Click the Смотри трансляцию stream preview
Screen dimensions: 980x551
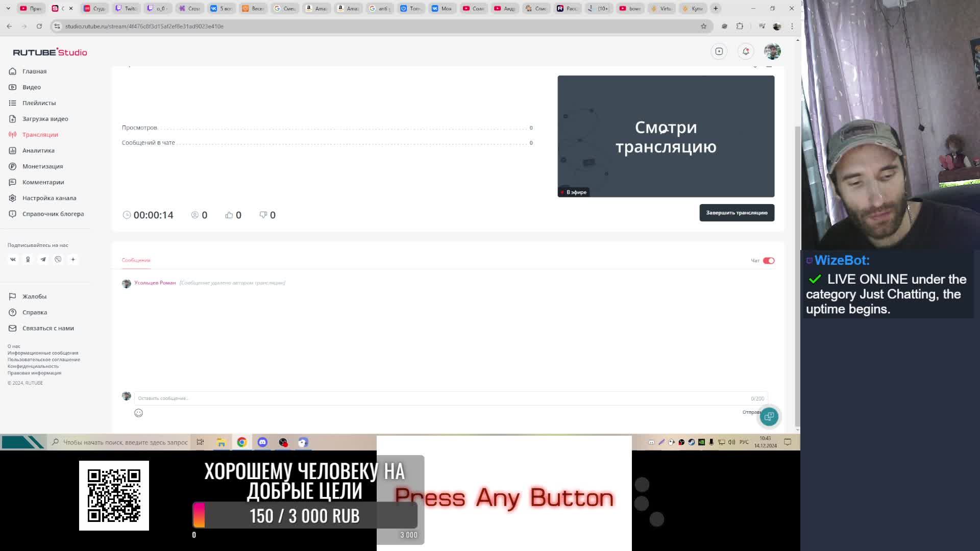click(665, 136)
